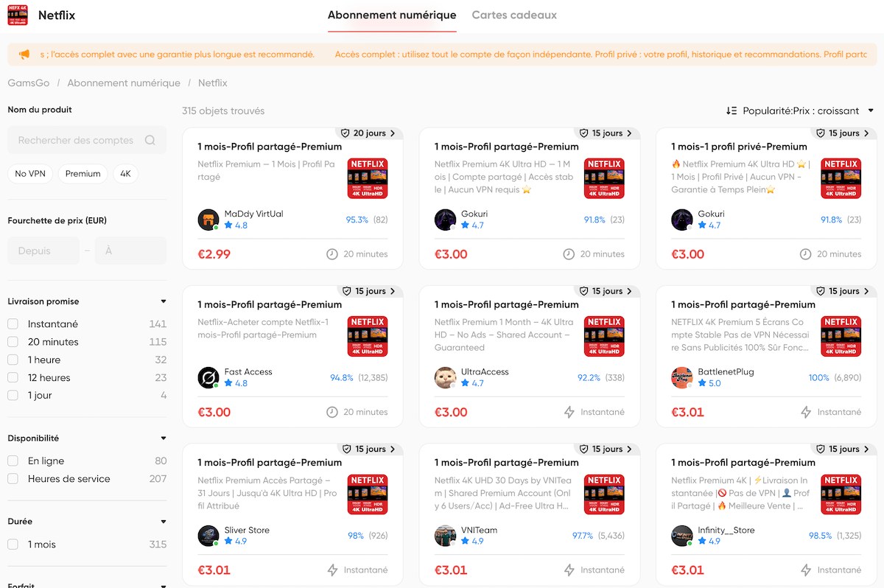Collapse the Disponibilité filter section

pyautogui.click(x=164, y=438)
